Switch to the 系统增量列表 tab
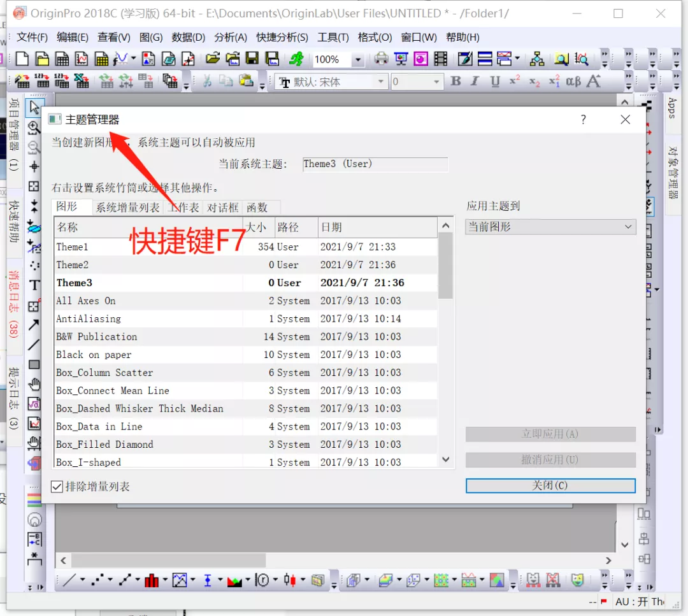 coord(127,208)
